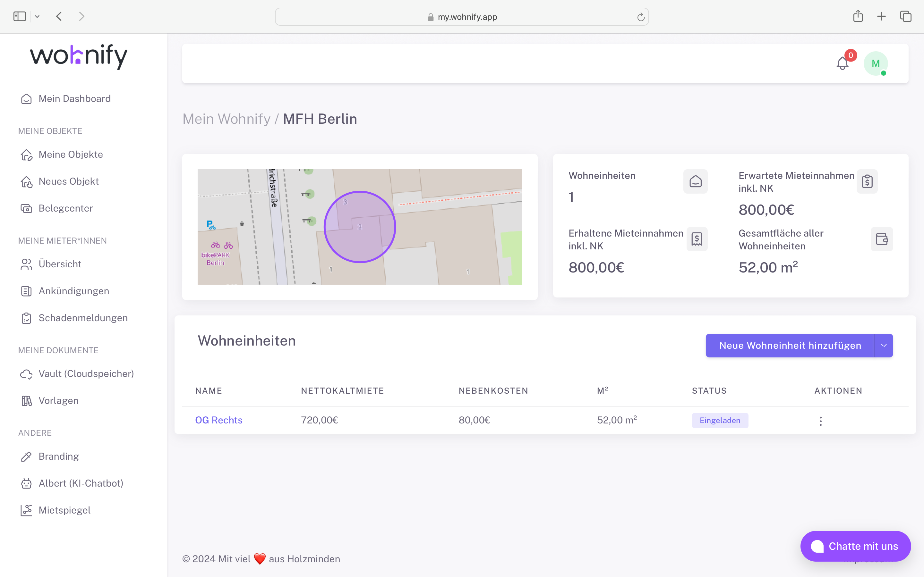Click the map preview of MFH Berlin
Viewport: 924px width, 577px height.
tap(359, 226)
